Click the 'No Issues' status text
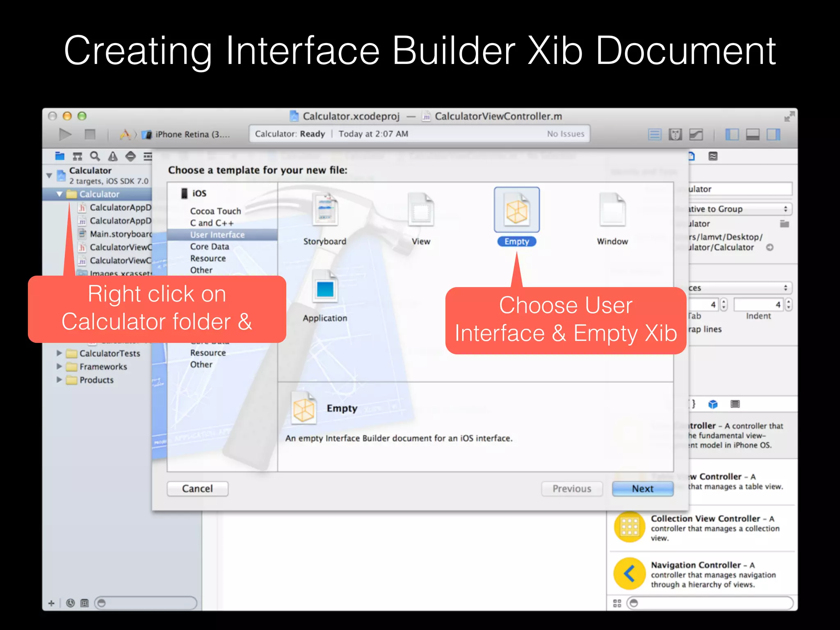This screenshot has width=840, height=630. click(566, 134)
